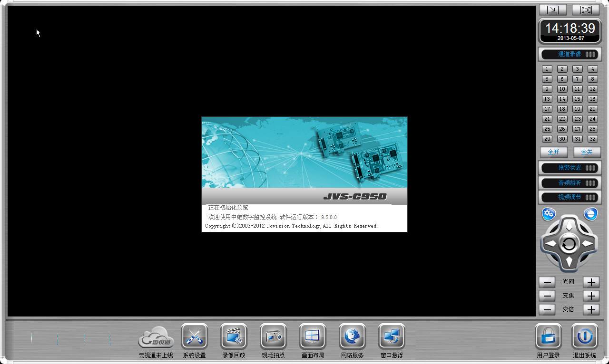Click 用户登录 user login lock icon
Screen dimensions: 609x364
pyautogui.click(x=549, y=336)
